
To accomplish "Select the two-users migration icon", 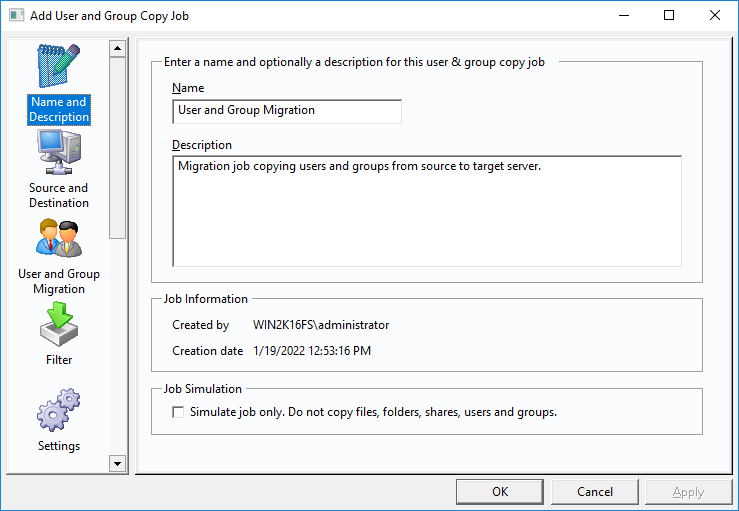I will pyautogui.click(x=59, y=238).
